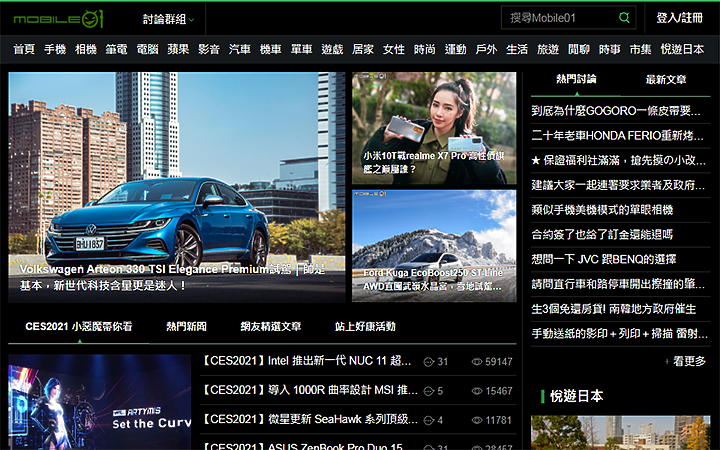Click the Mobile01 logo
720x450 pixels.
pos(58,19)
